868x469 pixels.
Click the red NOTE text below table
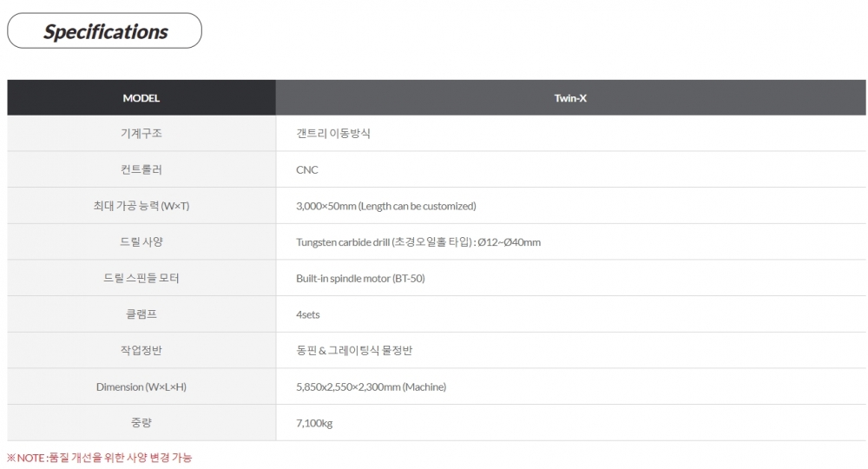[100, 458]
